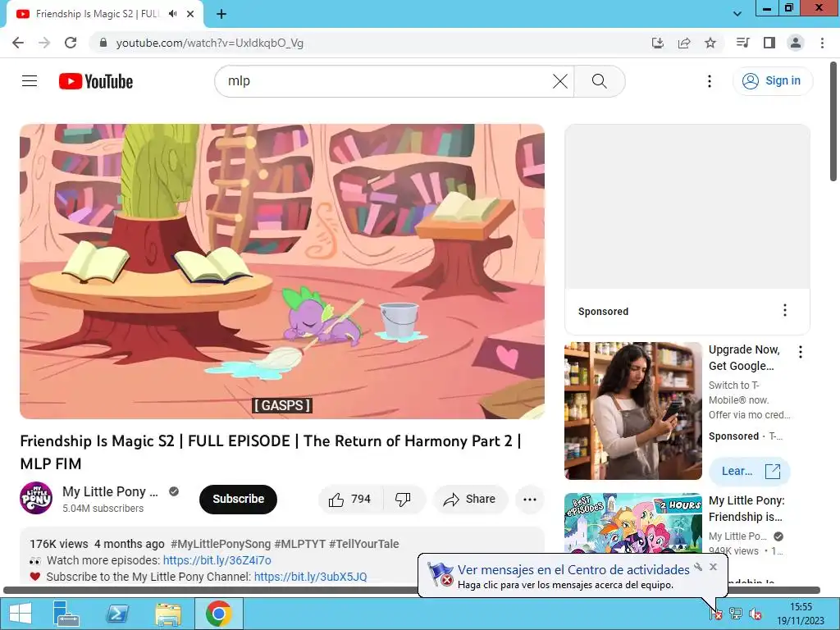Mute the tab via speaker icon

172,14
